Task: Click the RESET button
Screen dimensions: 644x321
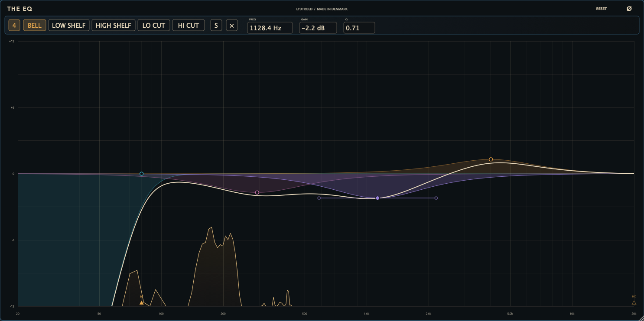Action: point(602,9)
